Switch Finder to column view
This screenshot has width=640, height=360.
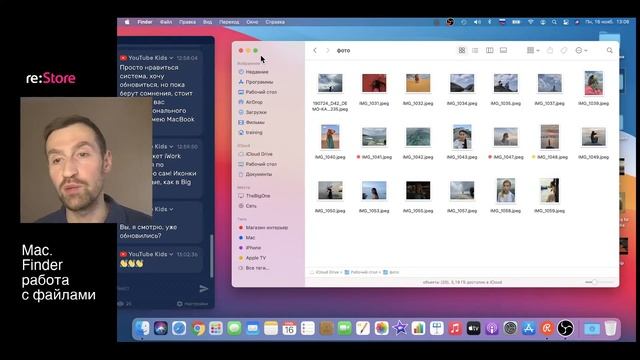pos(489,50)
